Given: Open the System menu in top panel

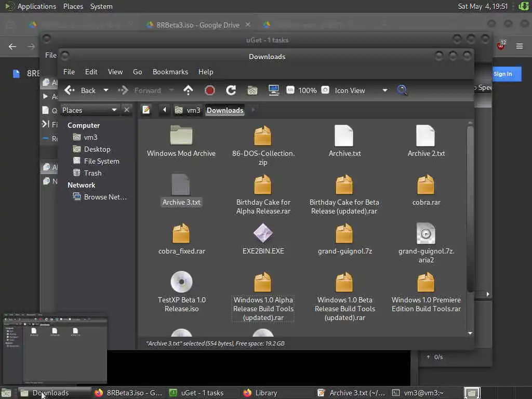Looking at the screenshot, I should [x=101, y=6].
